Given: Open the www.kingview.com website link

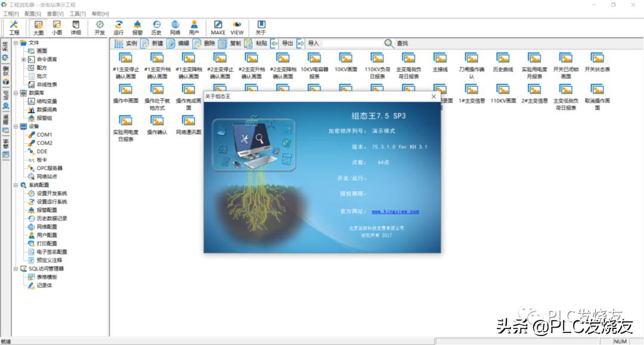Looking at the screenshot, I should pyautogui.click(x=396, y=211).
